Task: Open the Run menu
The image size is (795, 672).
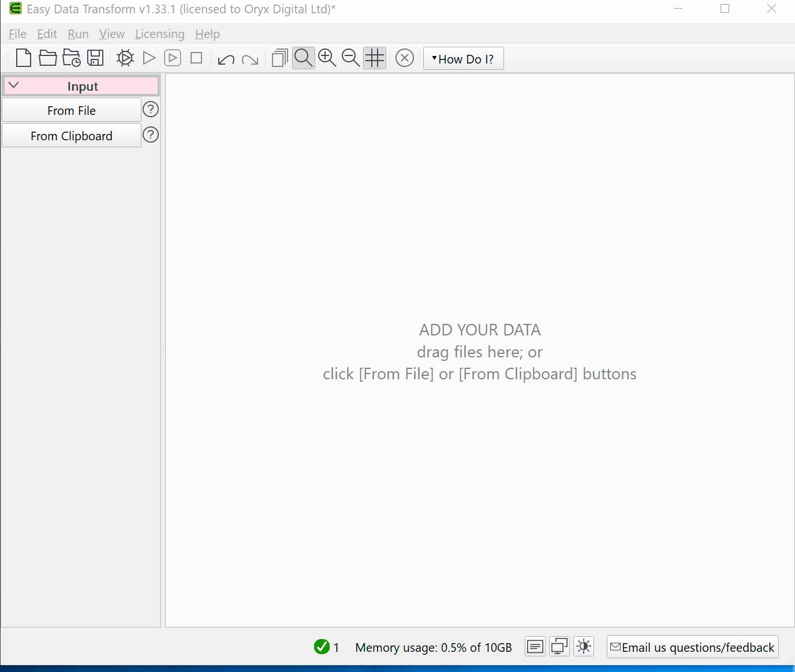Action: pyautogui.click(x=78, y=34)
